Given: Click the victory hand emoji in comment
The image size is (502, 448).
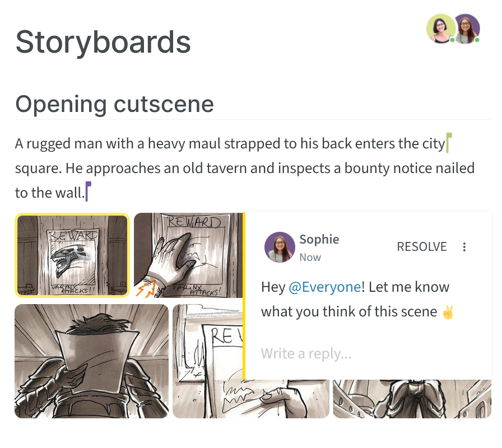Looking at the screenshot, I should (x=448, y=312).
